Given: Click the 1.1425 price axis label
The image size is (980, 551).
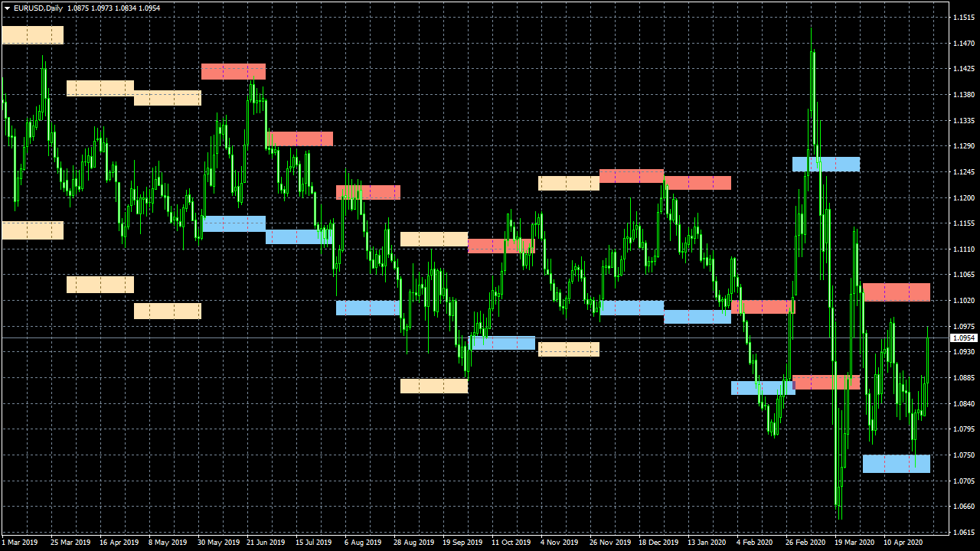Looking at the screenshot, I should (x=963, y=69).
